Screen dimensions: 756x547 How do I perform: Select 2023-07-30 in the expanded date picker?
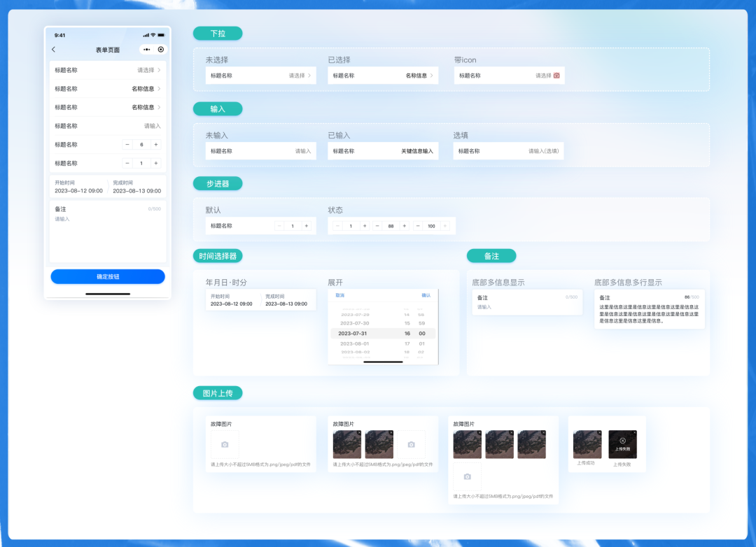coord(355,323)
